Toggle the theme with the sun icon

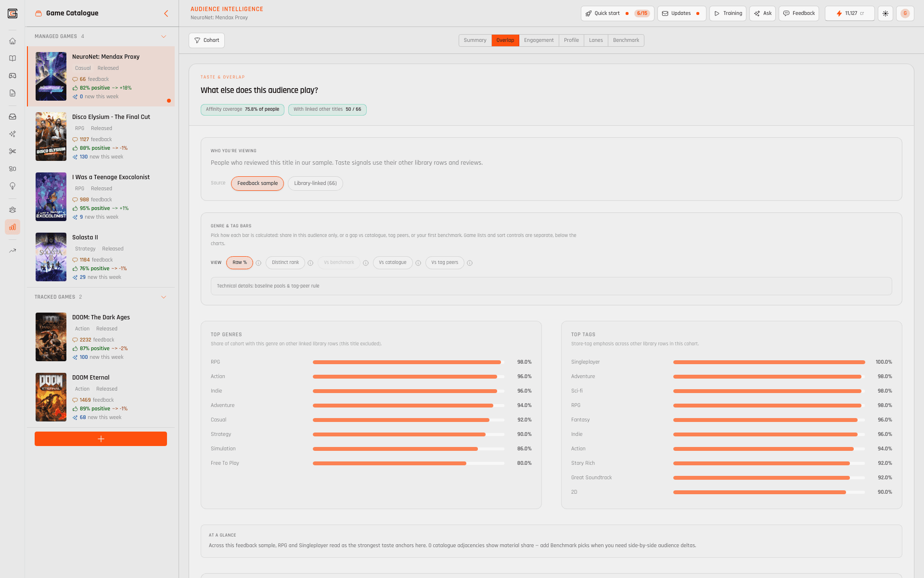885,13
